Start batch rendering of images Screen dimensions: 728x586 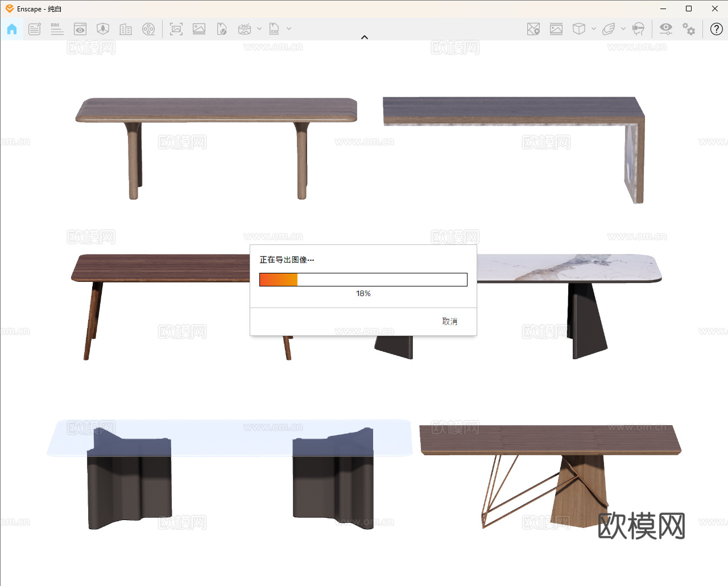click(199, 29)
